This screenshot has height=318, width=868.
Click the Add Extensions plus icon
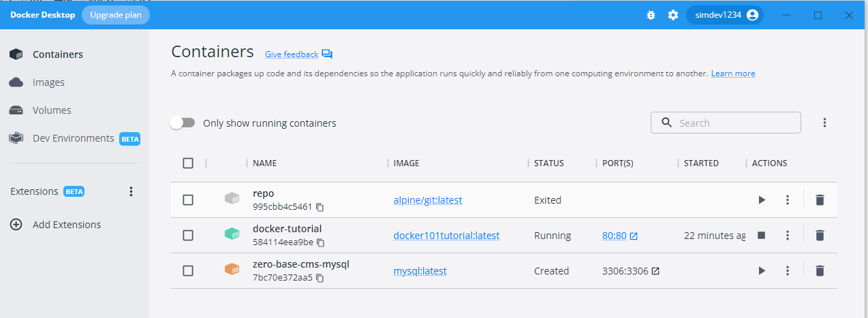pos(16,225)
